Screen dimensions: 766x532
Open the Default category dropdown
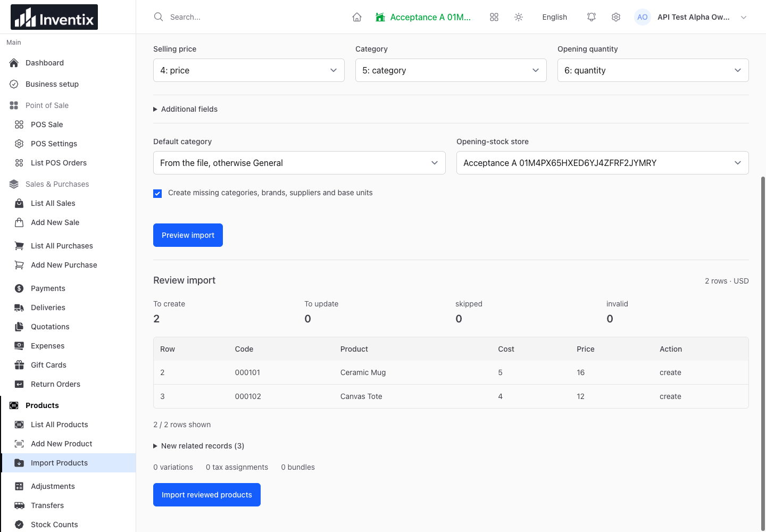pyautogui.click(x=299, y=163)
